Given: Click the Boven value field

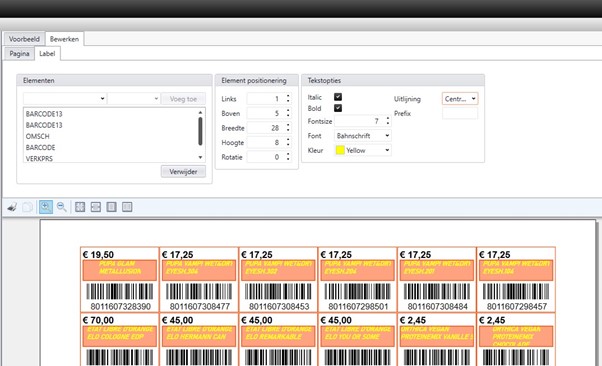Looking at the screenshot, I should pos(266,113).
